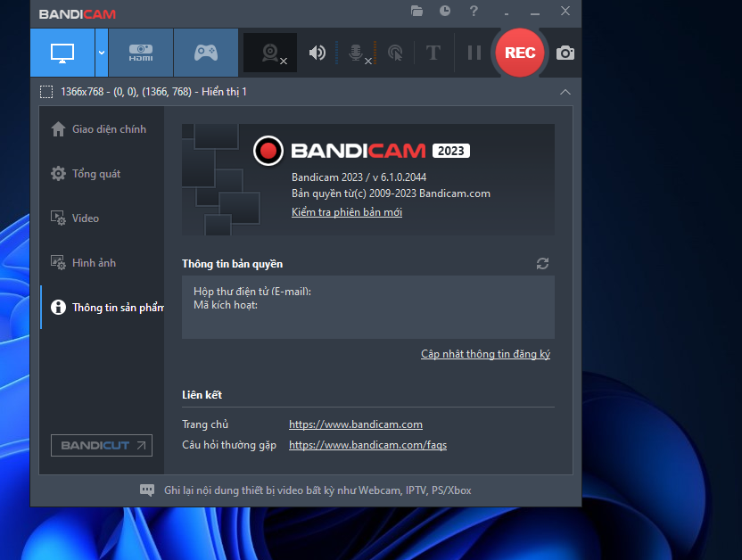Click the Liên kết heading

[x=202, y=395]
